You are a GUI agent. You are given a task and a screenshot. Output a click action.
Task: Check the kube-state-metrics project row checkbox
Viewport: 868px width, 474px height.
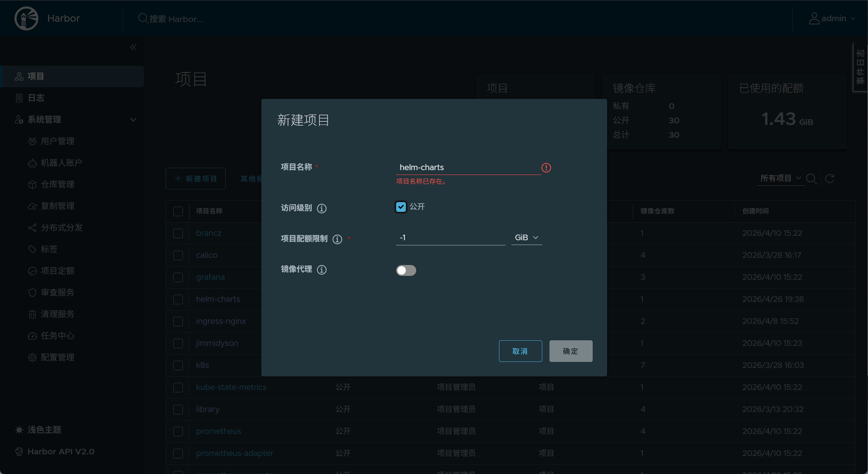coord(178,388)
